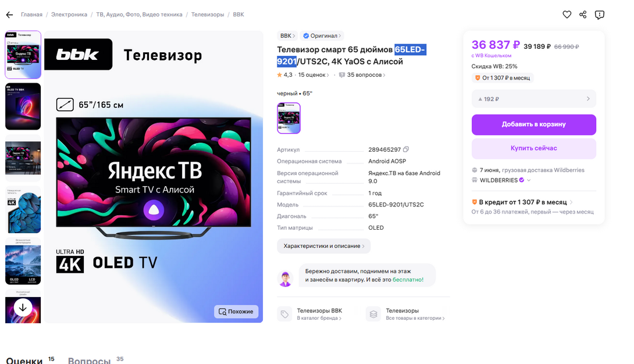This screenshot has width=634, height=364.
Task: Add product to favorites with heart icon
Action: point(567,15)
